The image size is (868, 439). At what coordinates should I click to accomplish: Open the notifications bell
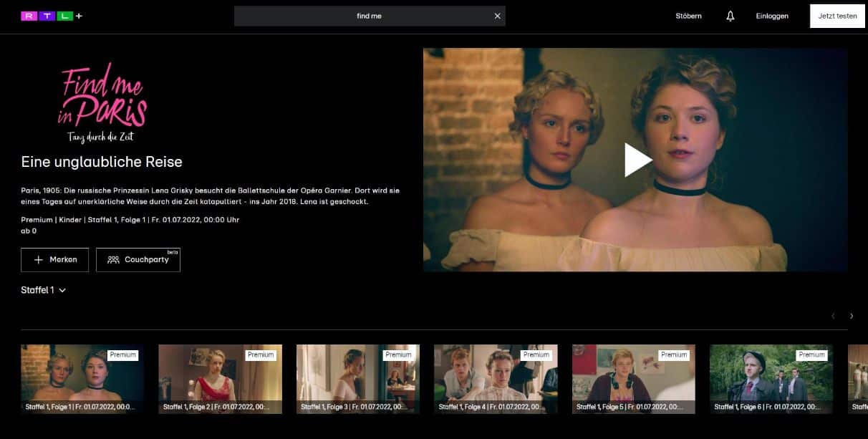pyautogui.click(x=730, y=16)
